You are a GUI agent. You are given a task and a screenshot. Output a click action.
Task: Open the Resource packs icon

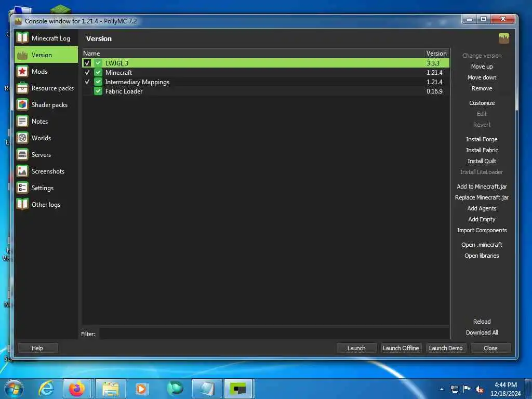22,88
